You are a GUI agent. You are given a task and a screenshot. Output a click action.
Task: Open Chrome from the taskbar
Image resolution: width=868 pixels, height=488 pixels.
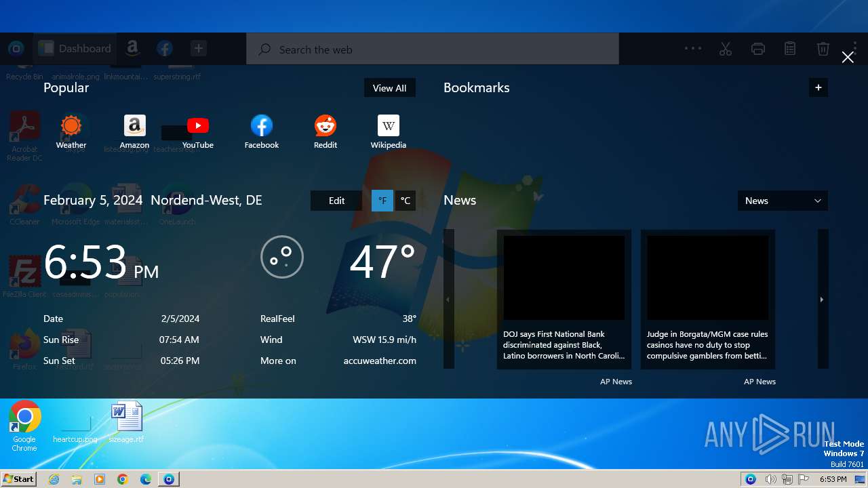pos(123,479)
